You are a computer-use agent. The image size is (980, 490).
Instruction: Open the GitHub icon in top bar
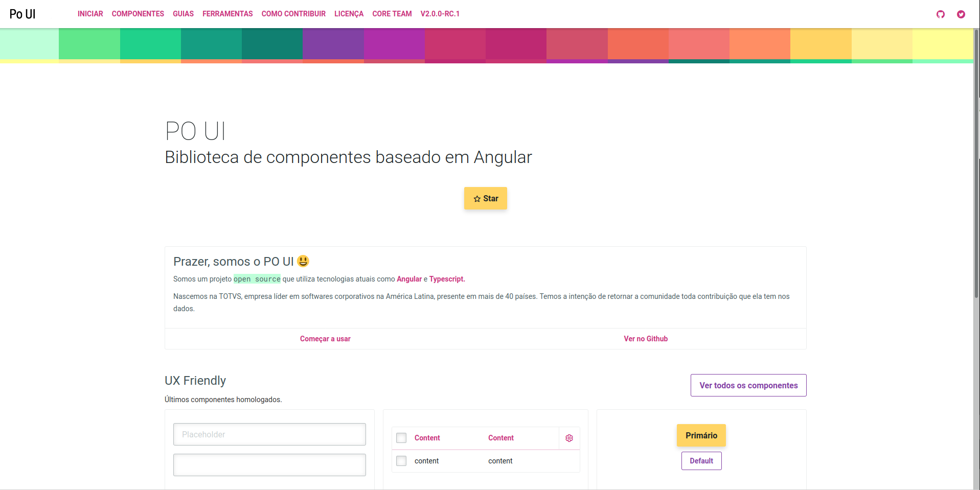[940, 14]
